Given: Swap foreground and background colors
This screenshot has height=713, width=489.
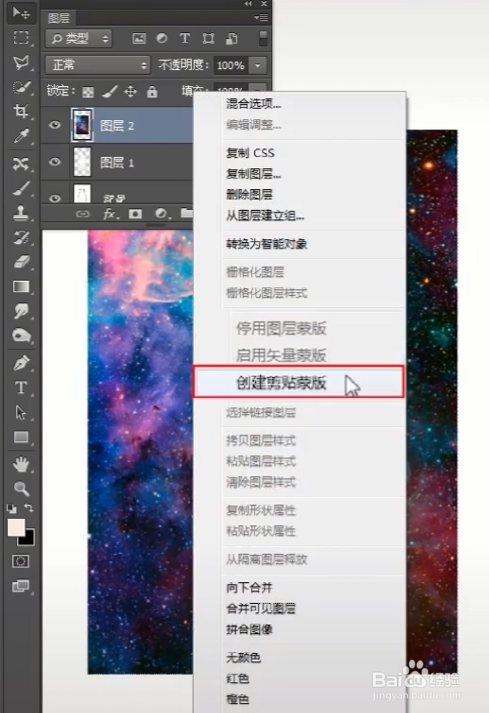Looking at the screenshot, I should pyautogui.click(x=29, y=508).
